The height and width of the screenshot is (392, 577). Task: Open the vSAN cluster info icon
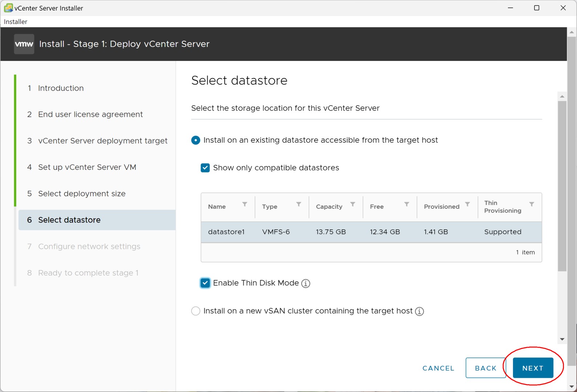click(419, 311)
